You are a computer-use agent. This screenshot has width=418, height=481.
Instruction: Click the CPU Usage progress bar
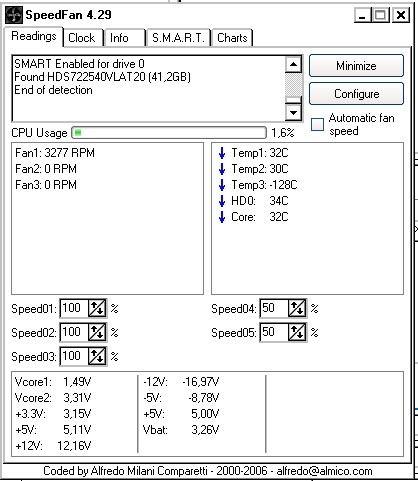pos(169,133)
